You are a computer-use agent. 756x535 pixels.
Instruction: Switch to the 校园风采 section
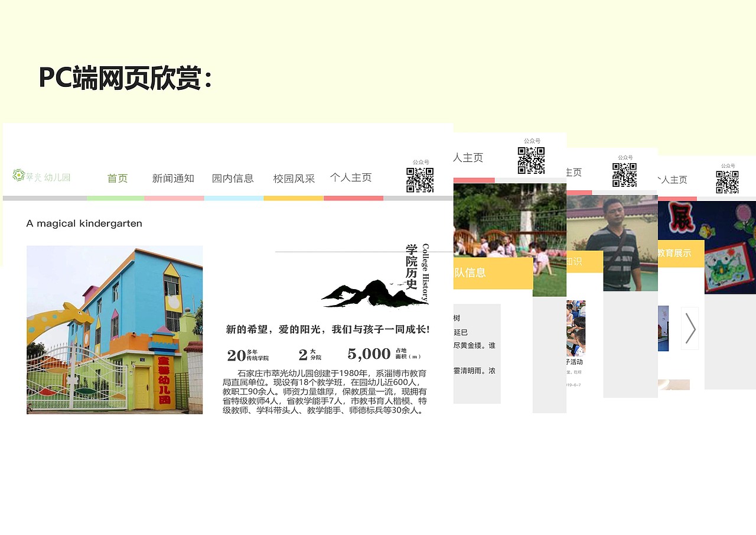[x=294, y=178]
